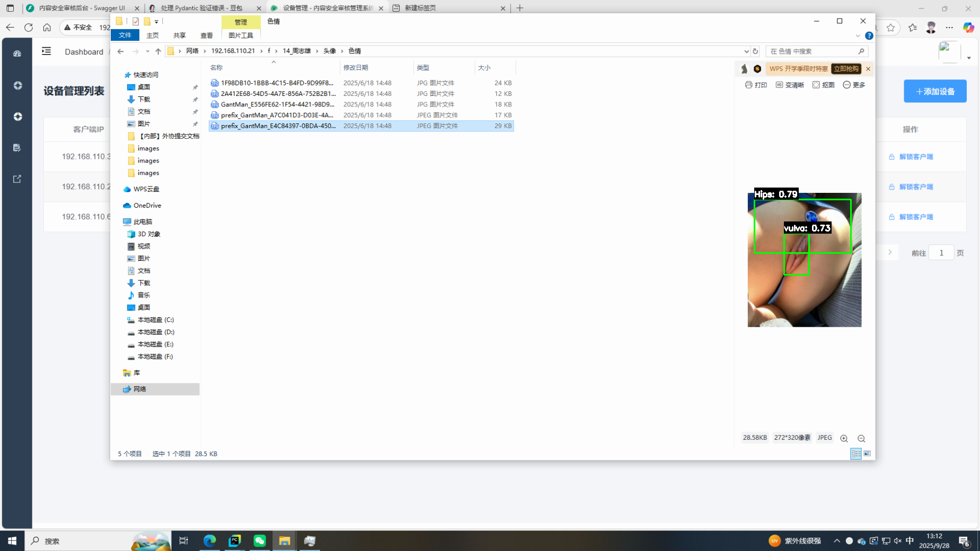Switch to large thumbnails view toggle
The width and height of the screenshot is (980, 551).
click(867, 454)
